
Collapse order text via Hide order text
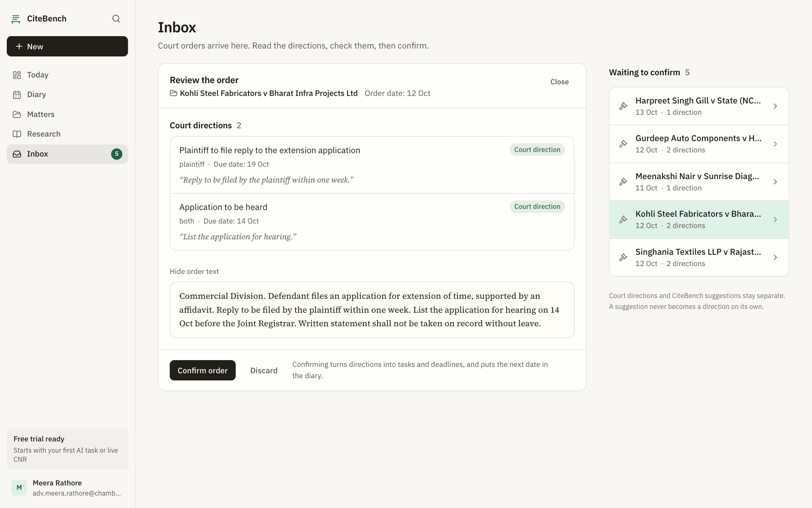point(194,271)
